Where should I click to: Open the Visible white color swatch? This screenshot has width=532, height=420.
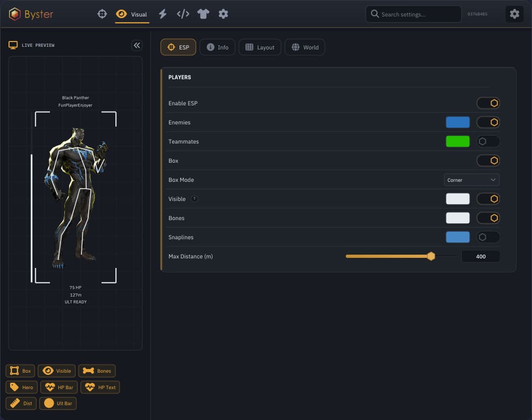tap(458, 199)
